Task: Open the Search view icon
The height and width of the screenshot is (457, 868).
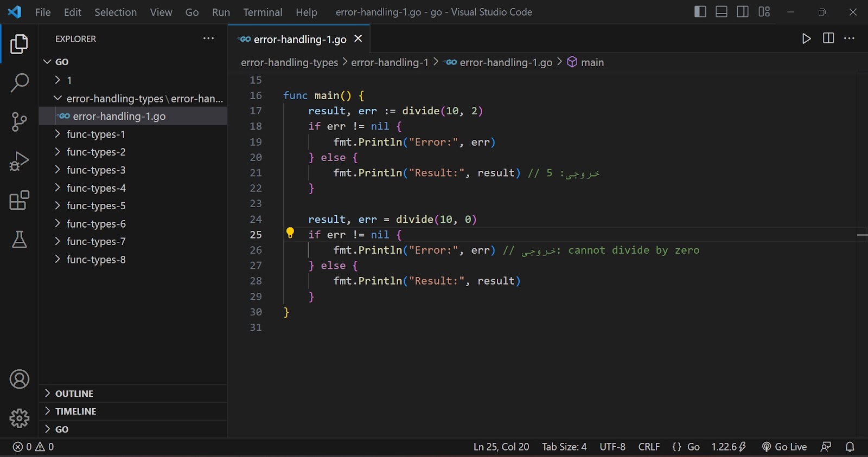Action: click(19, 83)
